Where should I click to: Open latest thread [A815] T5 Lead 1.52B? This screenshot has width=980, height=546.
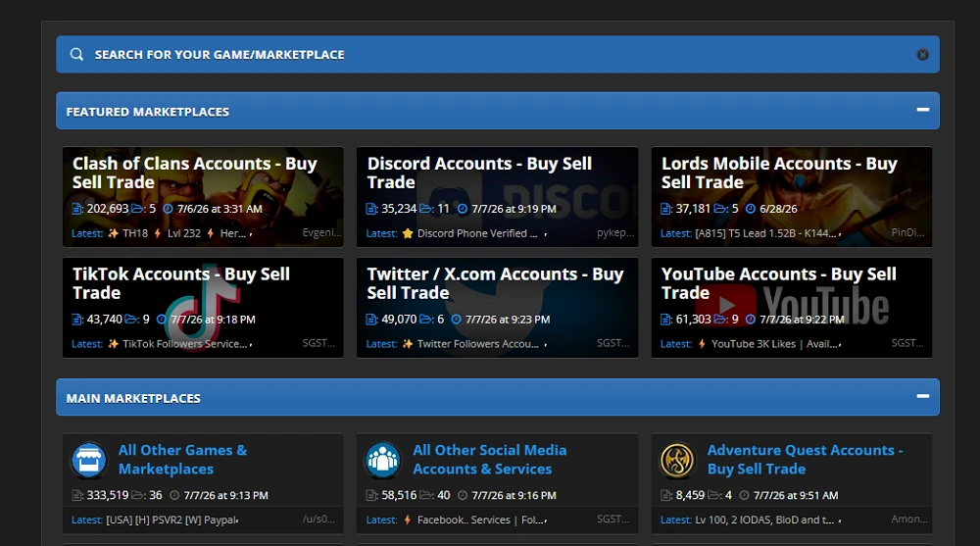coord(765,233)
